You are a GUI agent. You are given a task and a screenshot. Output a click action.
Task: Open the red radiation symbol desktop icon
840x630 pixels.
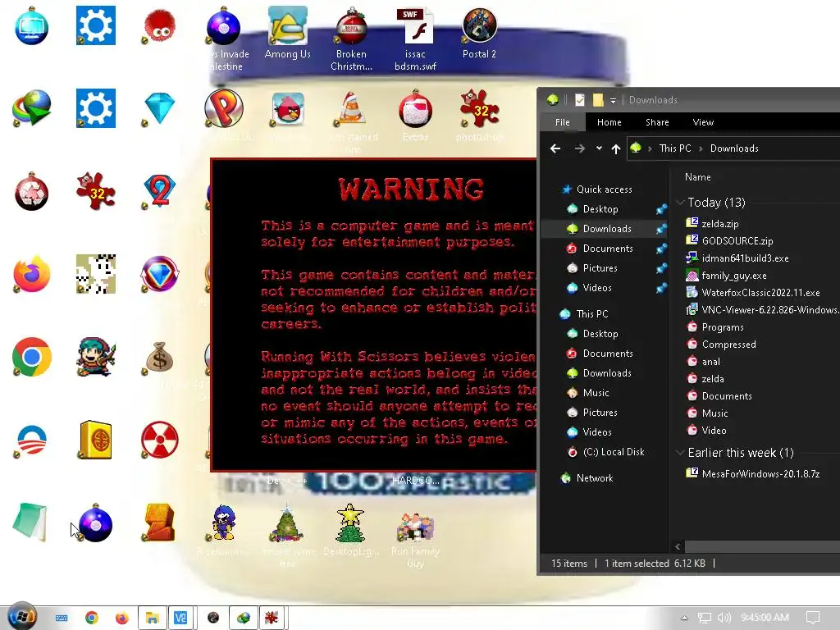coord(160,440)
